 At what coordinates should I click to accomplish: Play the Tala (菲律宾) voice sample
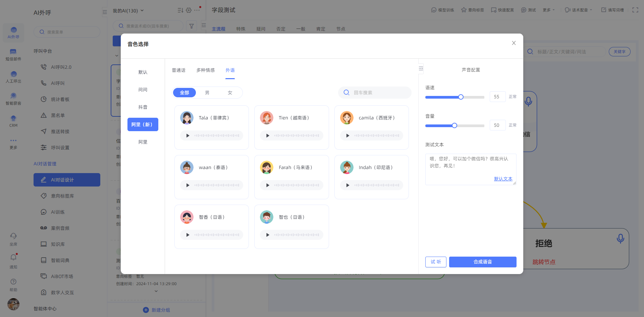[188, 136]
